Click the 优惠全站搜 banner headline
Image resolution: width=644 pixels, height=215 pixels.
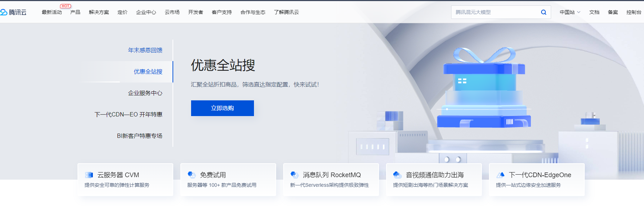coord(223,65)
